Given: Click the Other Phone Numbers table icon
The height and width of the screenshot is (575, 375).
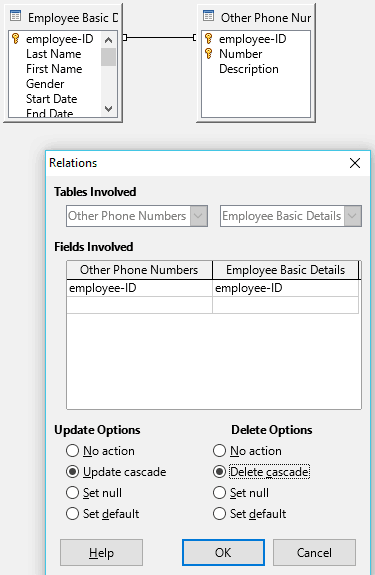Looking at the screenshot, I should [x=208, y=16].
